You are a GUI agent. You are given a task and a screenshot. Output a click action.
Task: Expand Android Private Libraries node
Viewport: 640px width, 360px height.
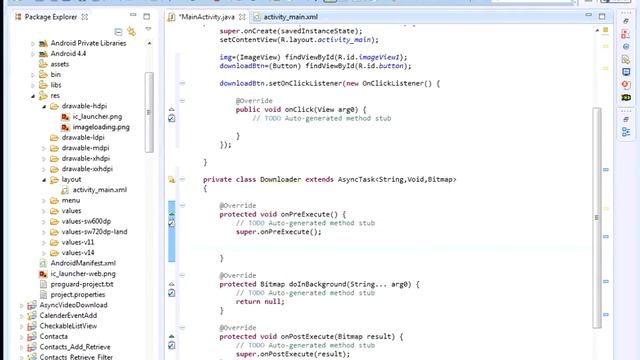[x=33, y=43]
